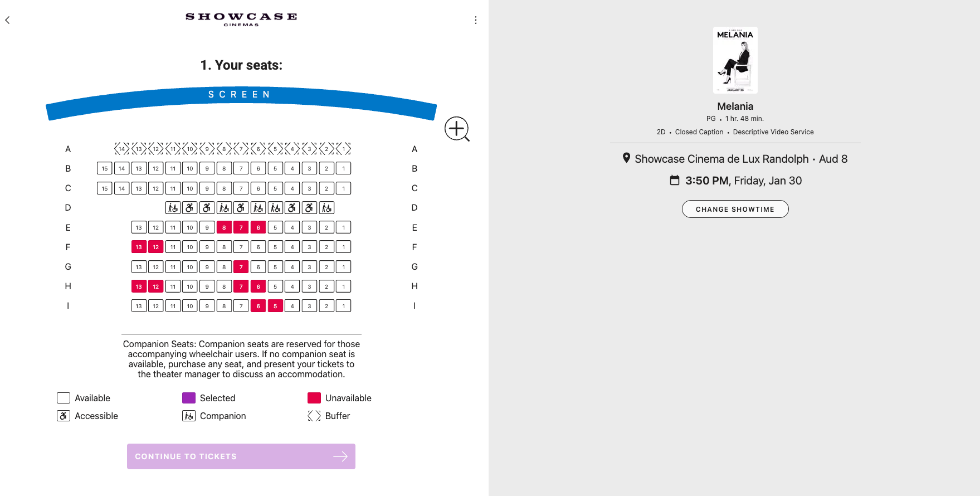Click the calendar icon beside the showtime

pyautogui.click(x=674, y=180)
